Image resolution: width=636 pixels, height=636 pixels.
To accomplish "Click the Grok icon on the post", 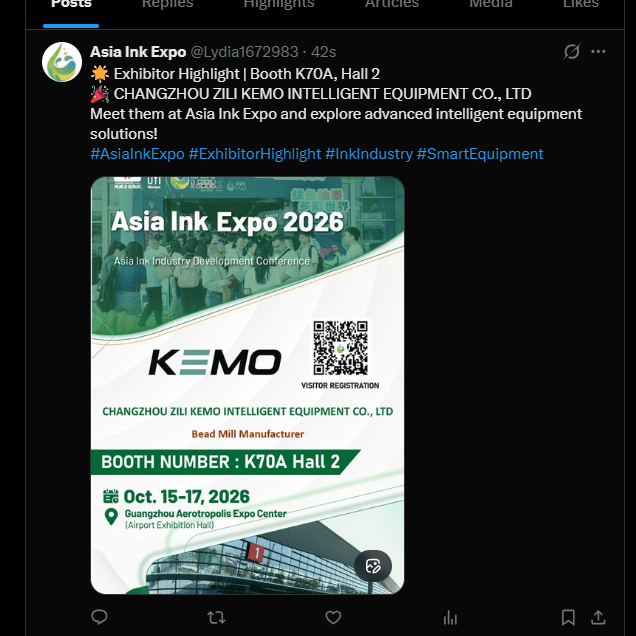I will tap(572, 51).
